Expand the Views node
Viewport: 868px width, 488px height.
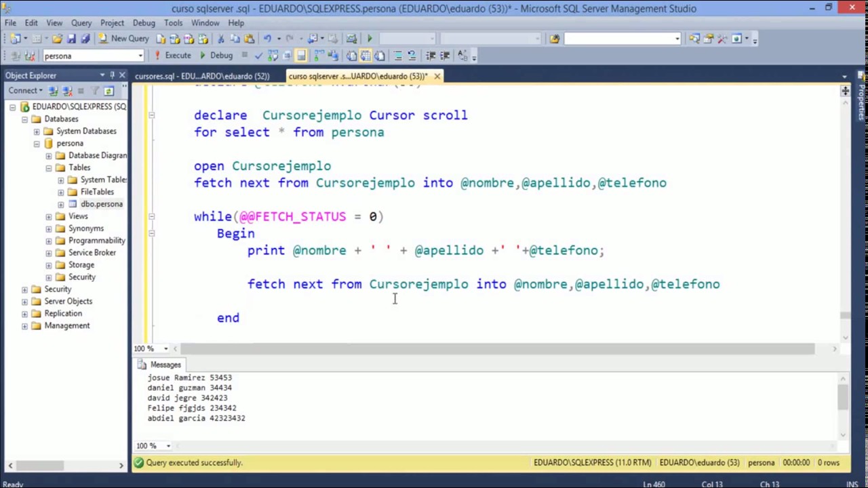tap(49, 217)
